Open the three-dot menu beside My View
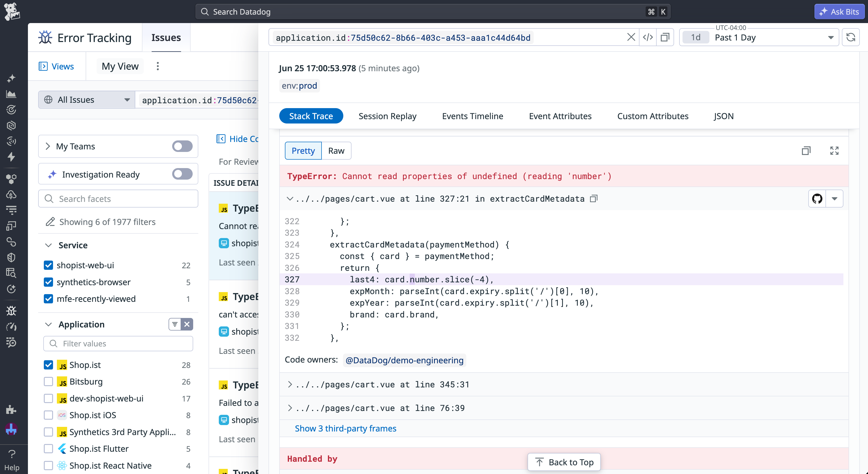 (158, 66)
